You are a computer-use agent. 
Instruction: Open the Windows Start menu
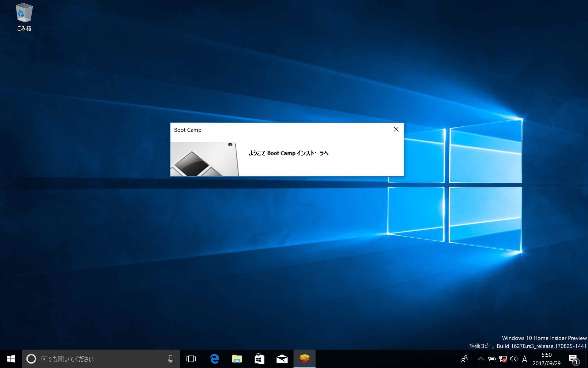(x=11, y=359)
